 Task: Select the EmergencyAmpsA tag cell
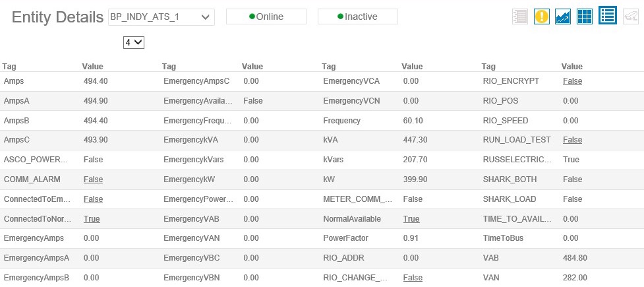coord(36,258)
